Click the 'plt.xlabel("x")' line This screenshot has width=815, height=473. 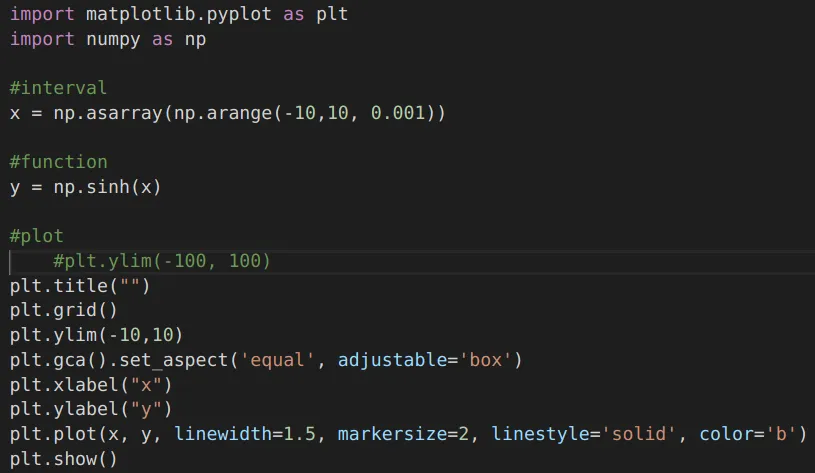point(91,385)
